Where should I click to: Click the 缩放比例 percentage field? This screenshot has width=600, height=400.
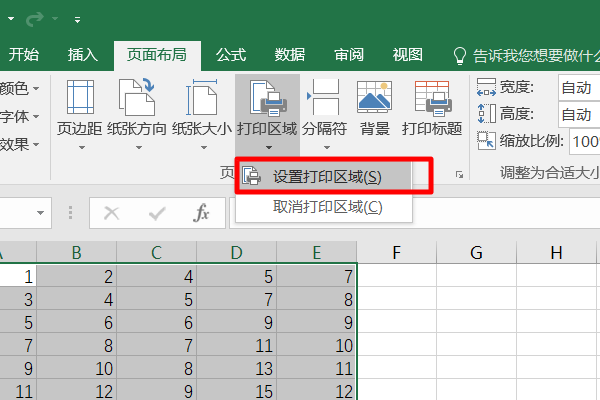[x=584, y=142]
